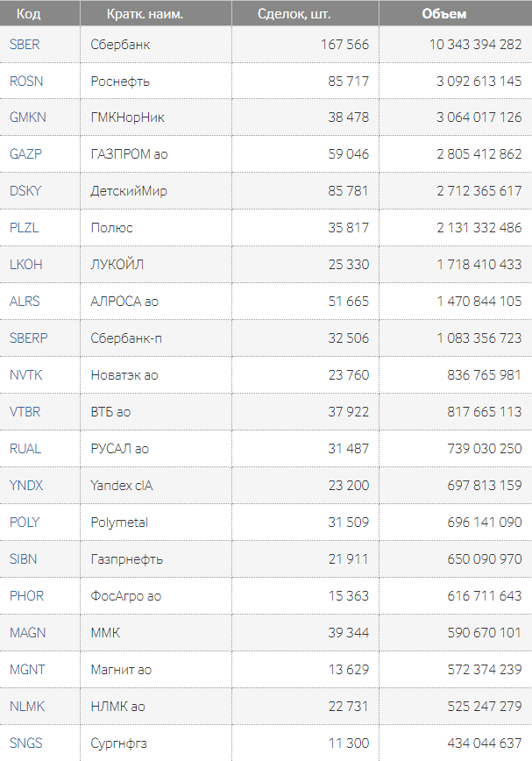Sort by the Объем column header
Image resolution: width=532 pixels, height=761 pixels.
click(444, 14)
